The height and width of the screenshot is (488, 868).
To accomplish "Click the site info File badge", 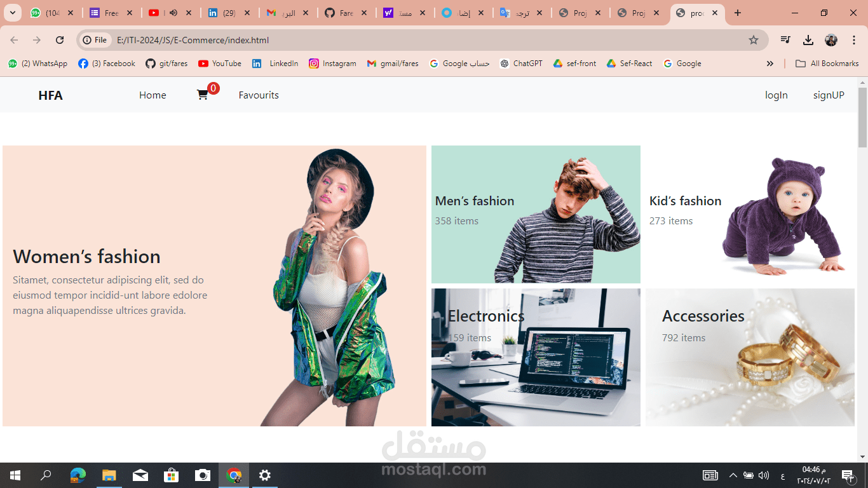I will click(95, 39).
